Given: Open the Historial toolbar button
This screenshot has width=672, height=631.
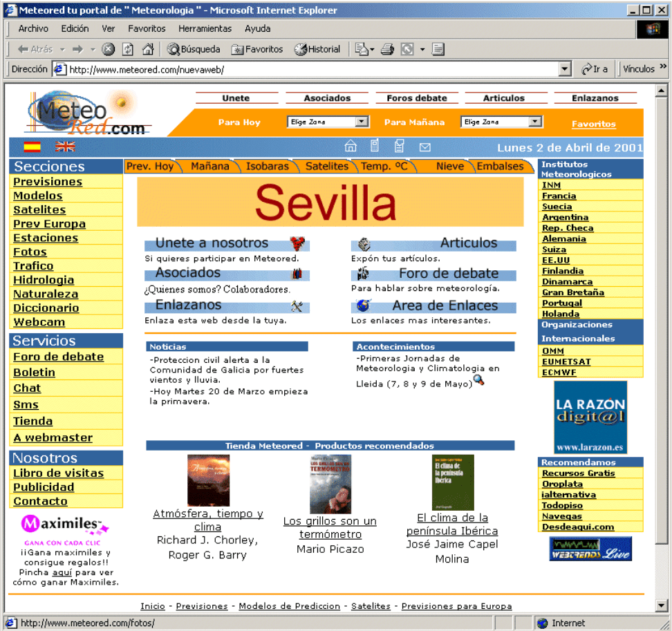Looking at the screenshot, I should (317, 50).
